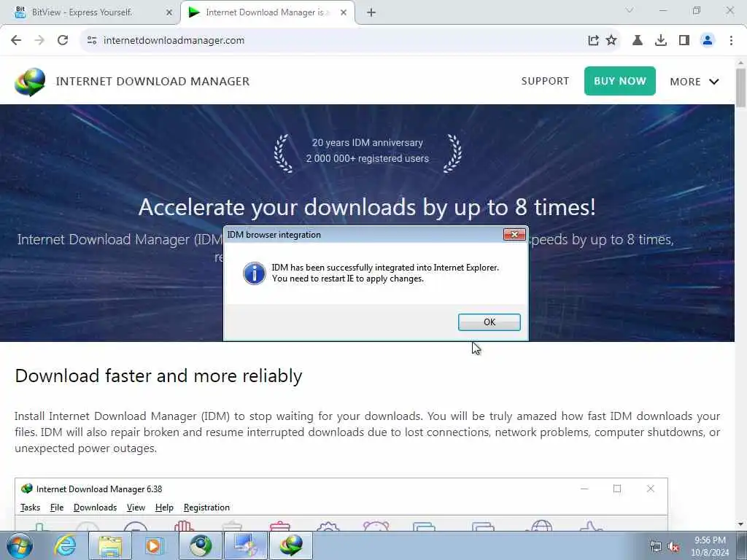Click the page scrollbar thumb
The height and width of the screenshot is (560, 747).
coord(741,87)
